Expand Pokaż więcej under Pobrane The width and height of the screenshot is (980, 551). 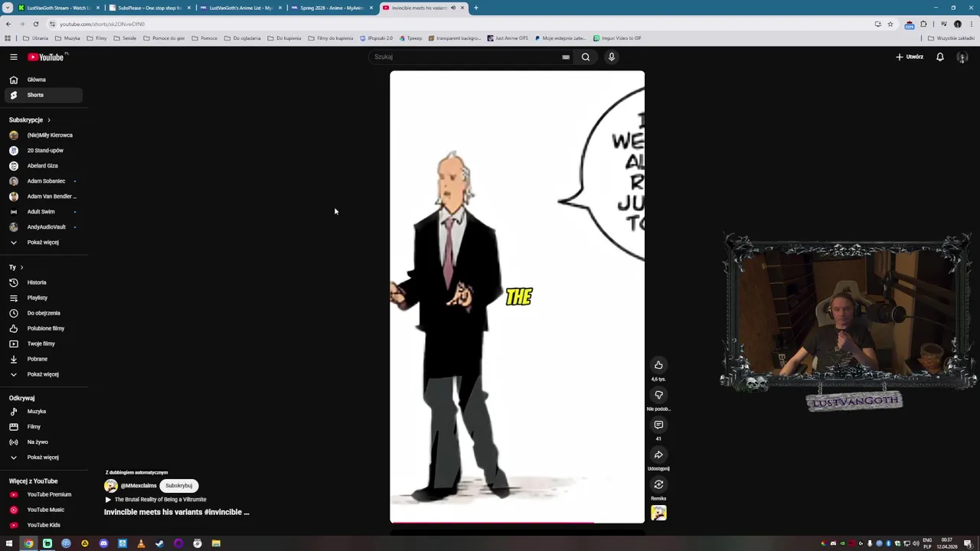point(44,374)
